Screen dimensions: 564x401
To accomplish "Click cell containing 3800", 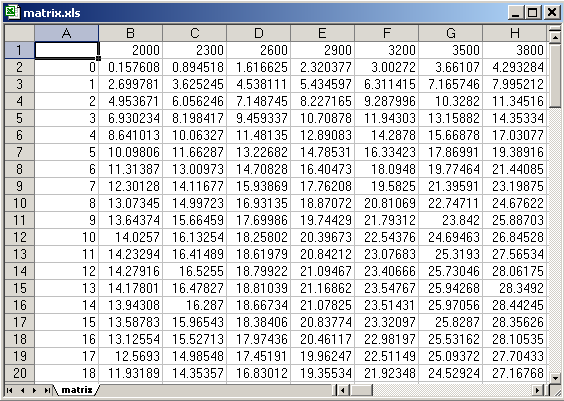I will pyautogui.click(x=515, y=50).
